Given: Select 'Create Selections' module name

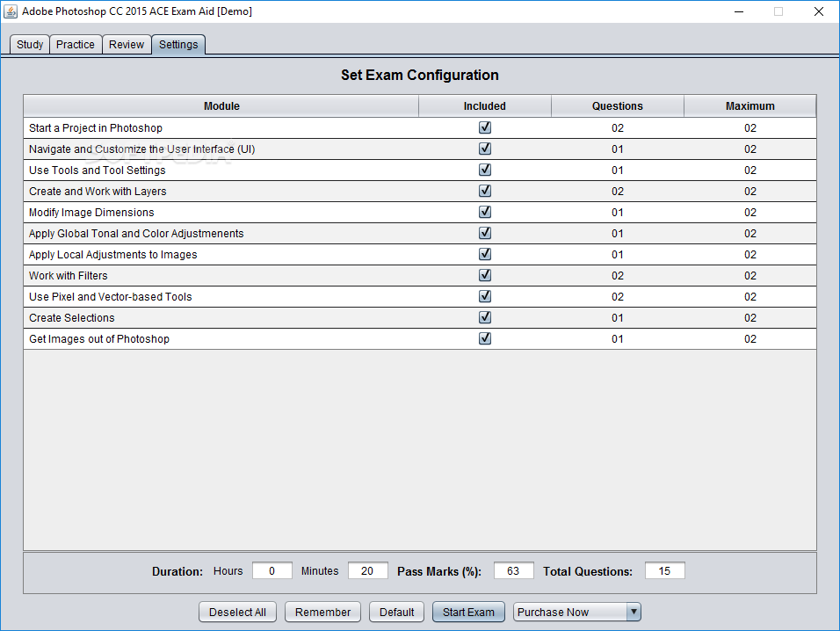Looking at the screenshot, I should (x=72, y=317).
